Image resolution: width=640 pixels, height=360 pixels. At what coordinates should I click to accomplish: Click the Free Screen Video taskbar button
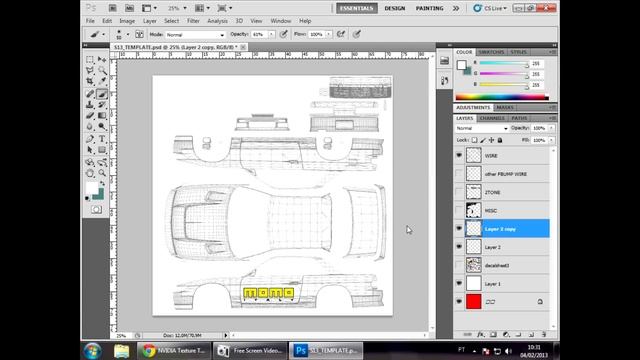[250, 351]
